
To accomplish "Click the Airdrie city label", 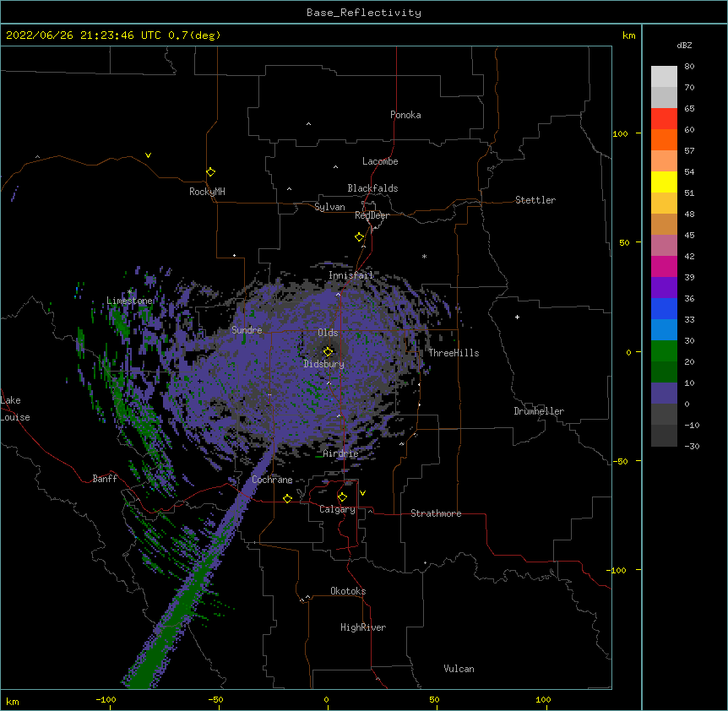I will (x=341, y=453).
